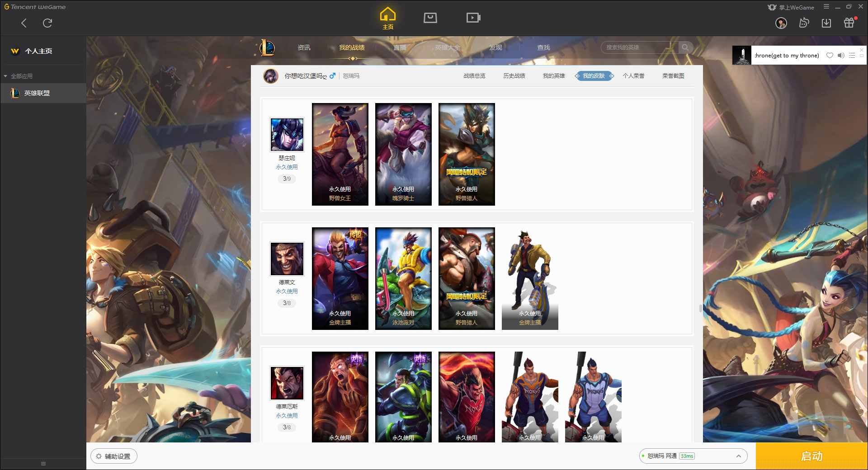
Task: Click the music album cover thumbnail
Action: (742, 55)
